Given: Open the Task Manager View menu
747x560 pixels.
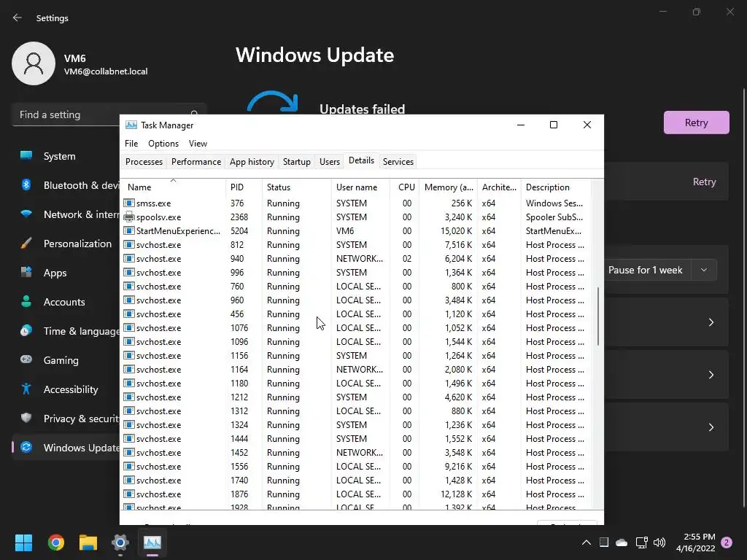Looking at the screenshot, I should pyautogui.click(x=198, y=144).
